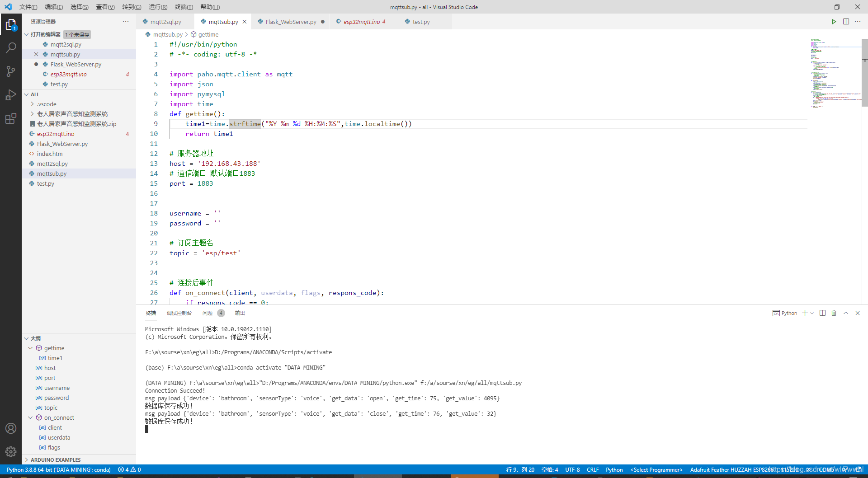Run the current Python file with the play button
Viewport: 868px width, 478px height.
[x=834, y=21]
